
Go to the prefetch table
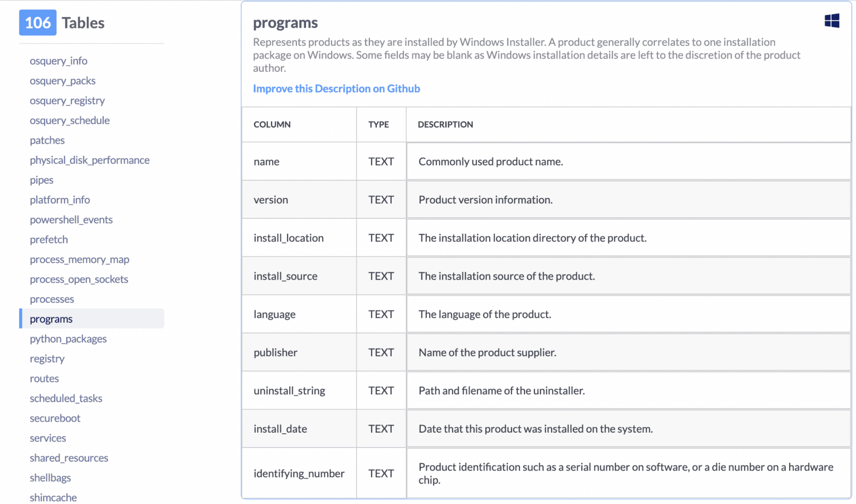click(49, 239)
